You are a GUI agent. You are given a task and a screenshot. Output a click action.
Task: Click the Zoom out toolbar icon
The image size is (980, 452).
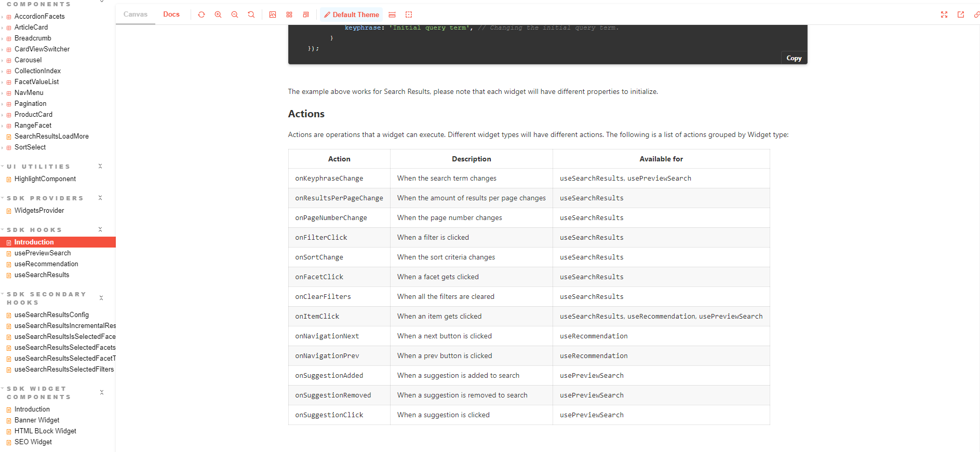pyautogui.click(x=235, y=15)
